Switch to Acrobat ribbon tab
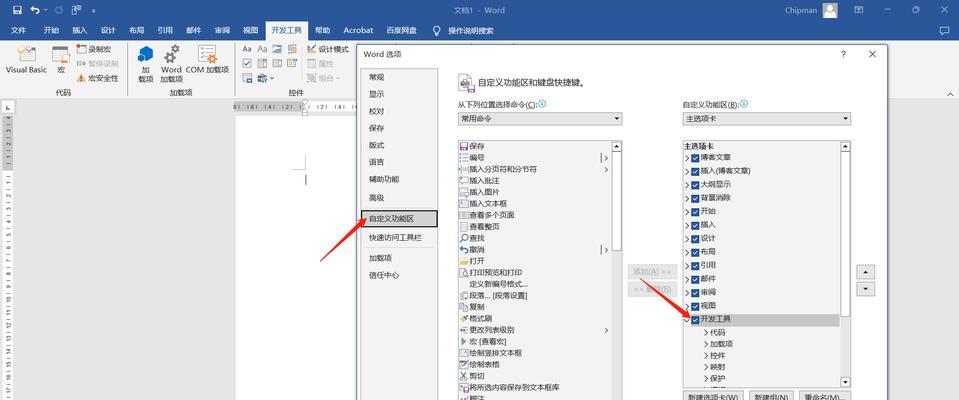The height and width of the screenshot is (400, 959). coord(358,30)
